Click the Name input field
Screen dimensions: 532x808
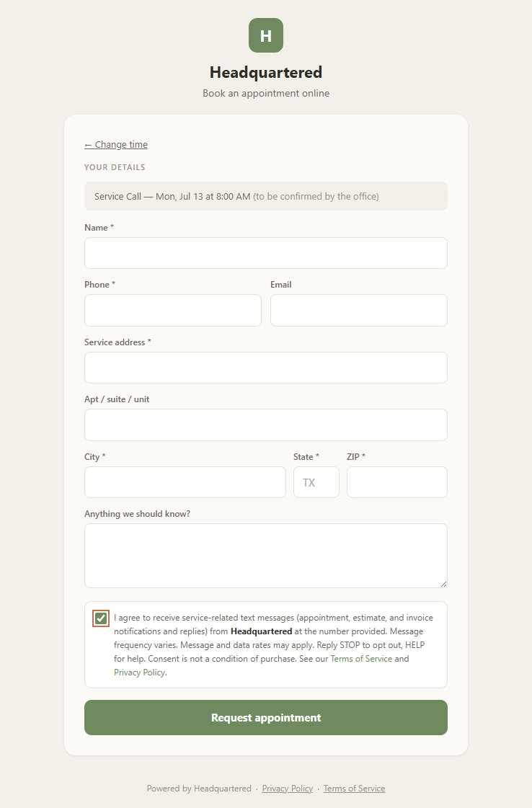(266, 253)
